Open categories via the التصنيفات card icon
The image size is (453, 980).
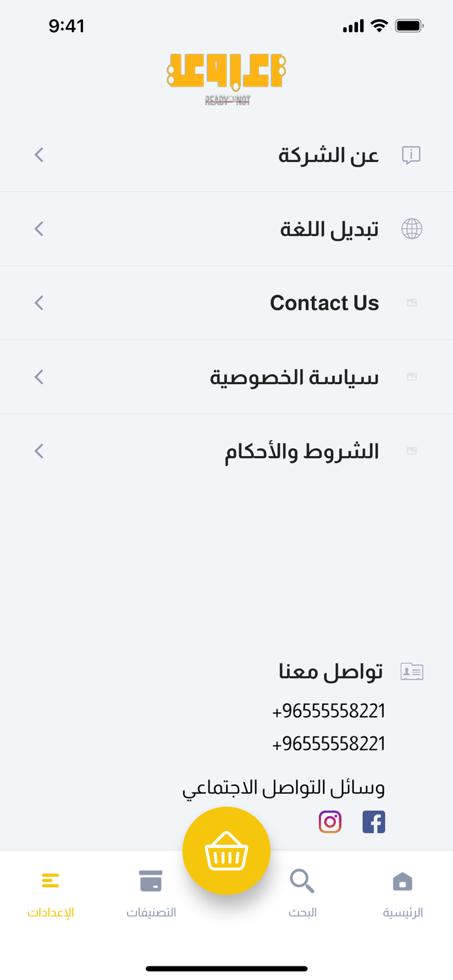click(151, 880)
